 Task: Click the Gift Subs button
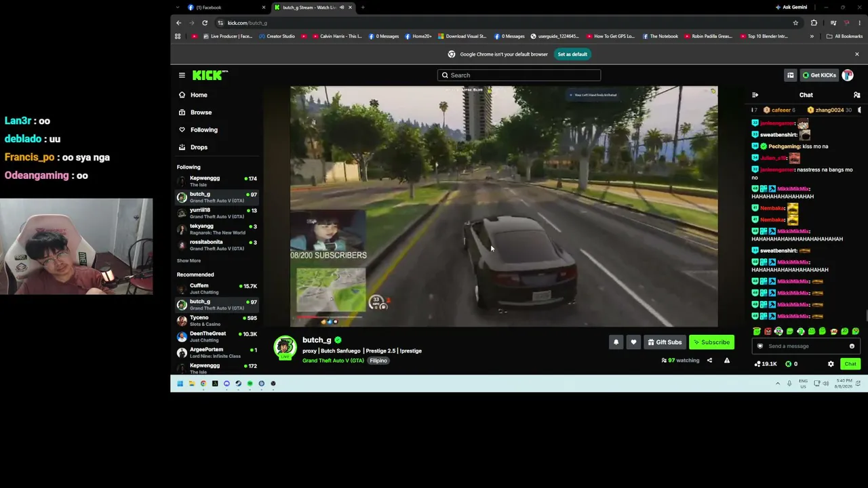665,342
